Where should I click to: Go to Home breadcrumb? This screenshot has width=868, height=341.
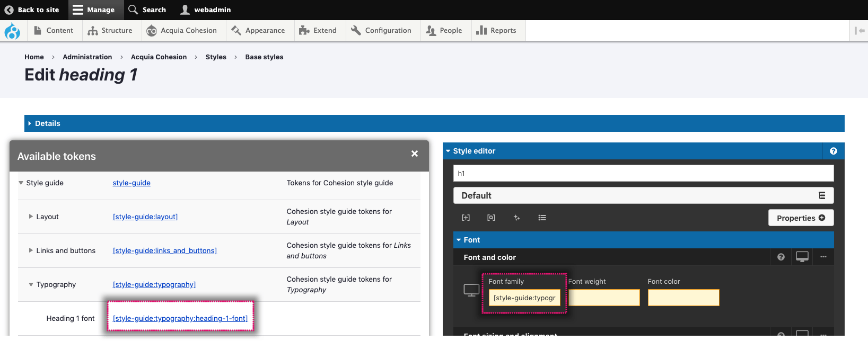pyautogui.click(x=34, y=57)
